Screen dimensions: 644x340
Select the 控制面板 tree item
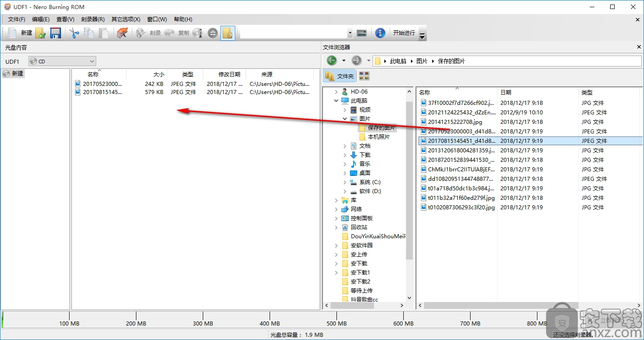coord(363,218)
